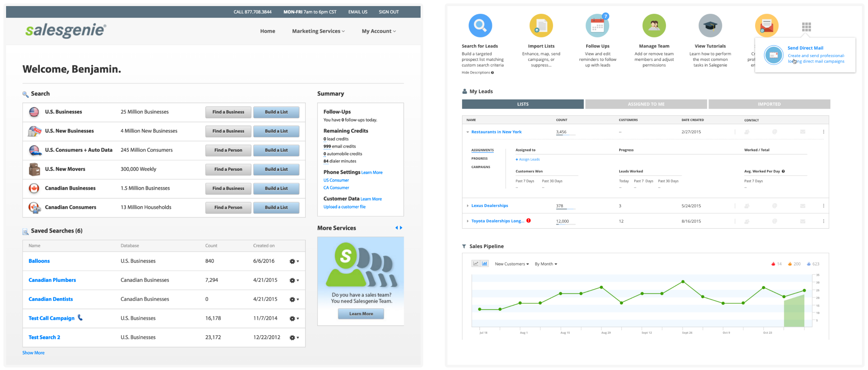Open the By Month dropdown in Sales Pipeline
The width and height of the screenshot is (868, 370).
pyautogui.click(x=546, y=264)
